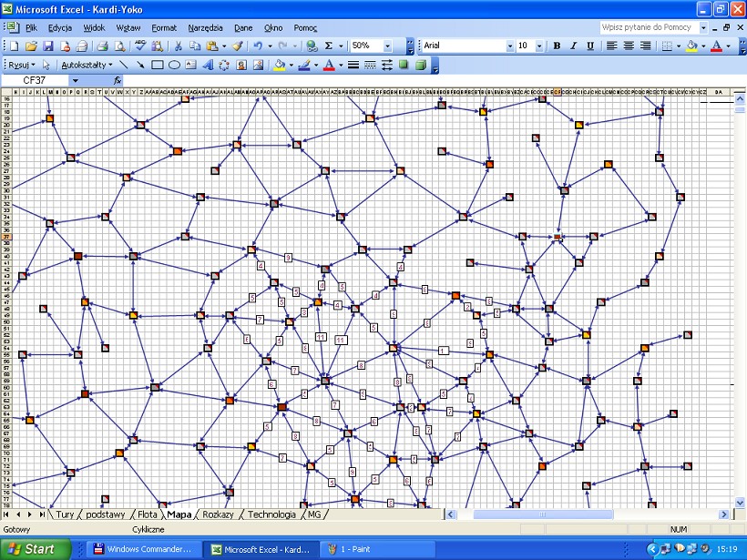This screenshot has height=560, width=747.
Task: Open the arrow style options
Action: [387, 65]
